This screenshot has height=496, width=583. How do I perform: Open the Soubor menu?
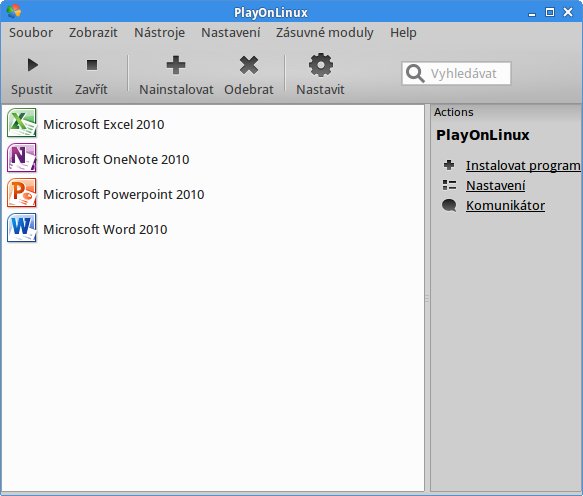[x=31, y=33]
